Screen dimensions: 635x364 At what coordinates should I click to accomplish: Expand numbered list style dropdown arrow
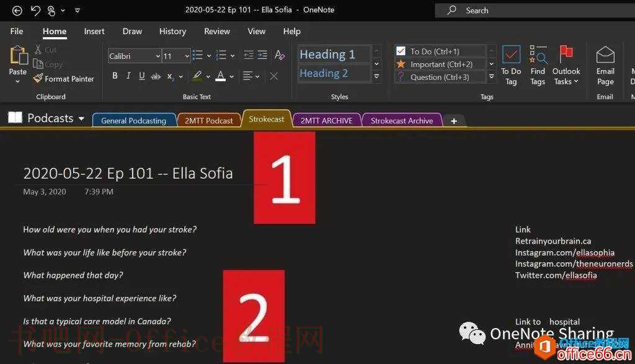(233, 56)
